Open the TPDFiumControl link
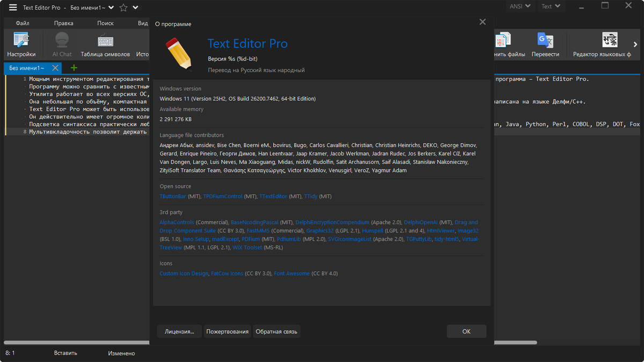This screenshot has width=644, height=362. point(223,196)
